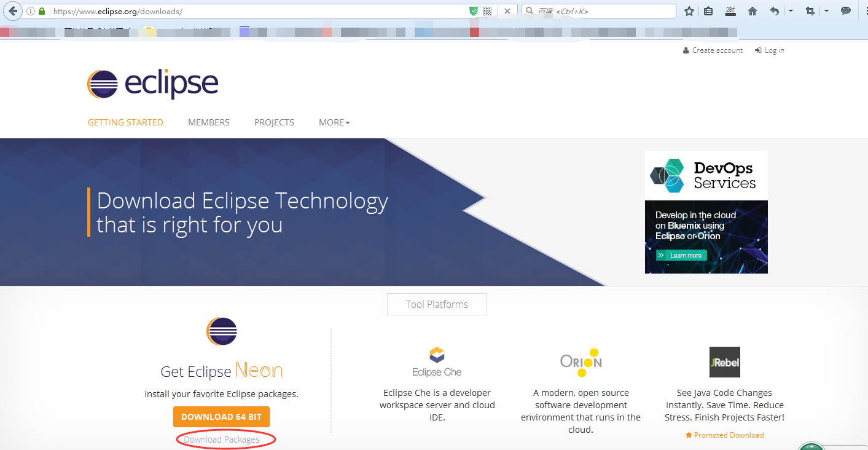
Task: Click the Log in link
Action: click(x=770, y=50)
